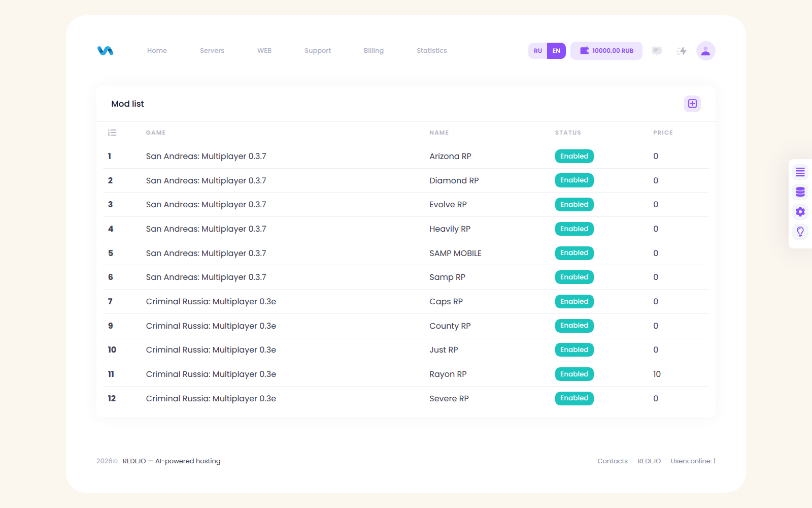This screenshot has width=812, height=508.
Task: Select the Arizona RP mod name
Action: tap(450, 156)
